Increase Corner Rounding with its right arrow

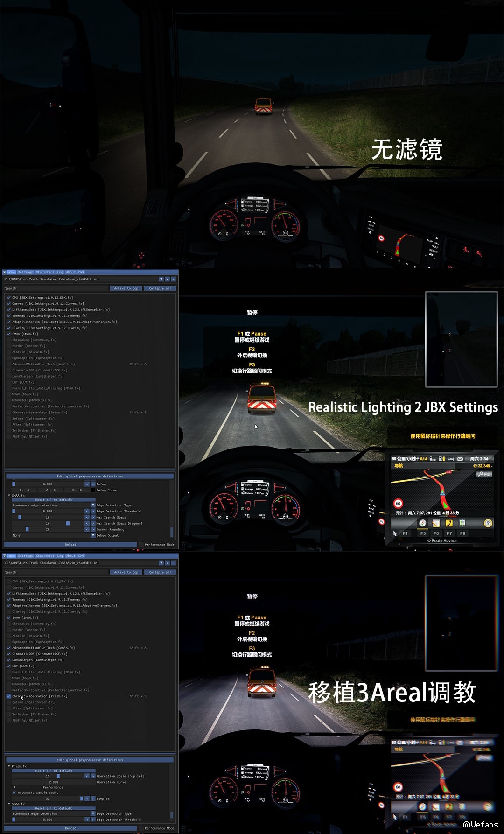[x=93, y=529]
